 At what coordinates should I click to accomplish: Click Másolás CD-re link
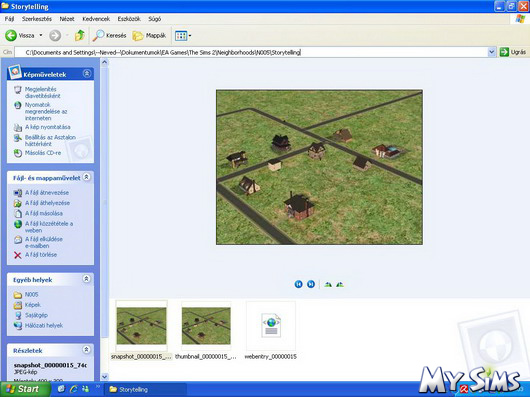click(x=43, y=153)
